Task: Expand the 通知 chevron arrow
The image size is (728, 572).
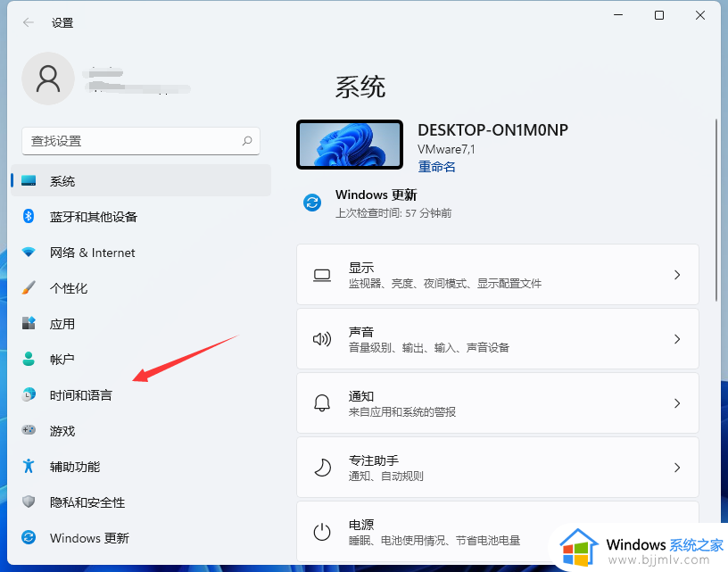Action: 677,403
